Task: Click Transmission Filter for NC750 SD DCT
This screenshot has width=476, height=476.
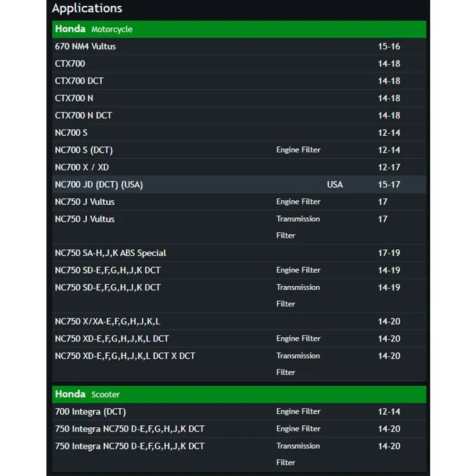Action: pyautogui.click(x=298, y=296)
